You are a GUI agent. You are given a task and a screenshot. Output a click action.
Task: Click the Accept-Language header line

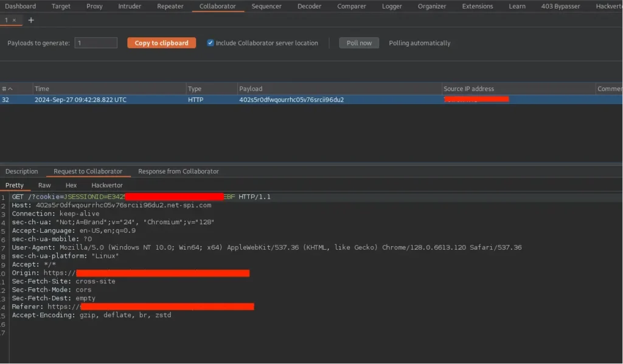coord(74,231)
